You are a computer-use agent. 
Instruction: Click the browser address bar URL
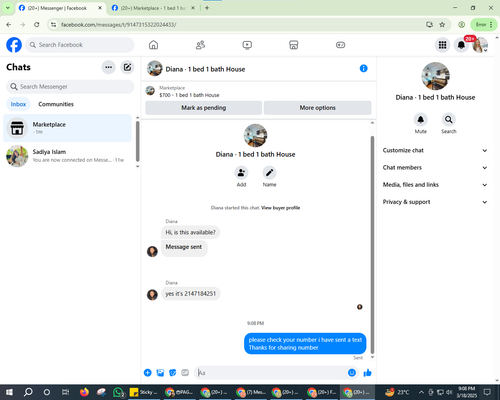tap(119, 25)
